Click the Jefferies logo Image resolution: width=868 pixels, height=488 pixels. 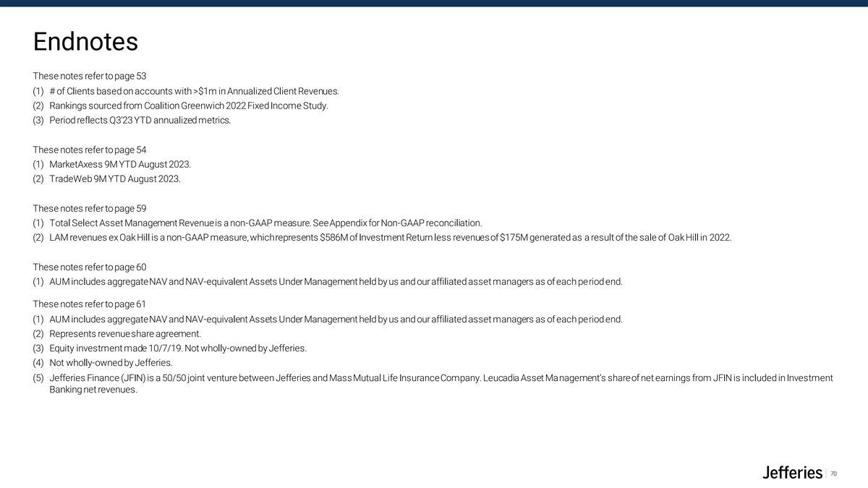793,473
